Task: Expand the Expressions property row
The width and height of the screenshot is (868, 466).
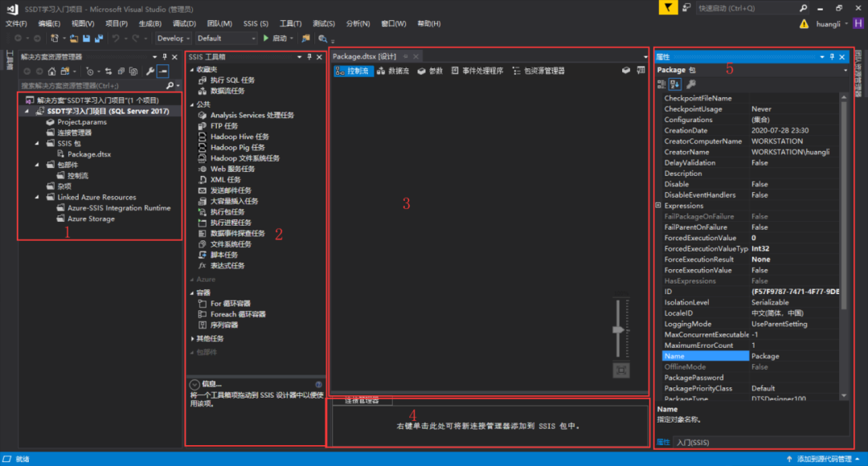Action: click(658, 206)
